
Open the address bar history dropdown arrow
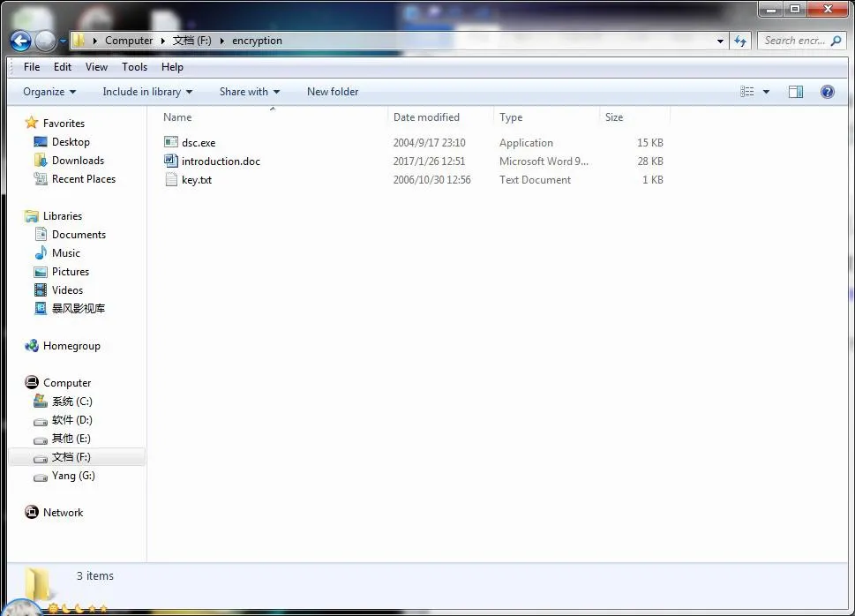pos(720,41)
